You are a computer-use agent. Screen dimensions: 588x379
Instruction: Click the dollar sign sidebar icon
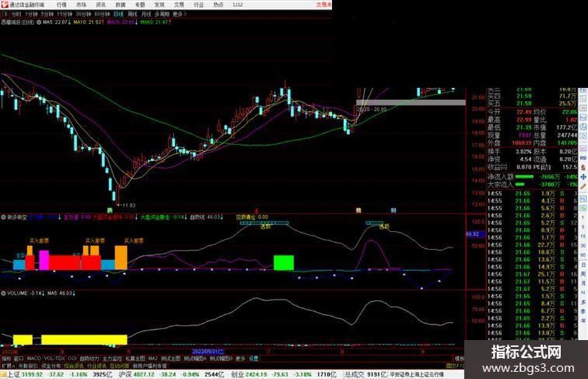coord(583,167)
